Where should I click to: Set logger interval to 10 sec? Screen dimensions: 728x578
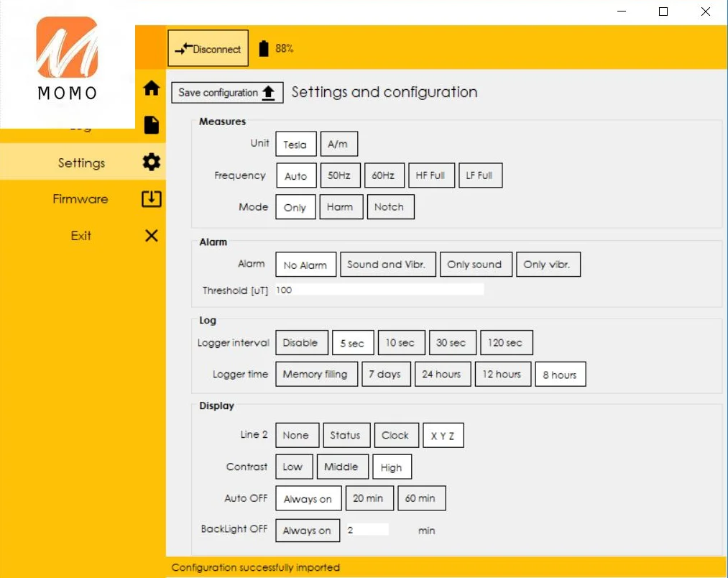click(x=400, y=343)
